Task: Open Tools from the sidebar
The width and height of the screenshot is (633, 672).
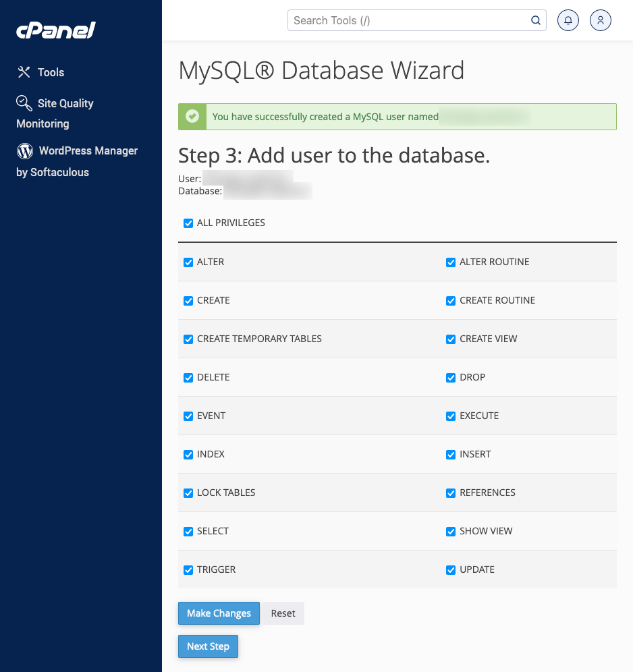Action: [40, 72]
